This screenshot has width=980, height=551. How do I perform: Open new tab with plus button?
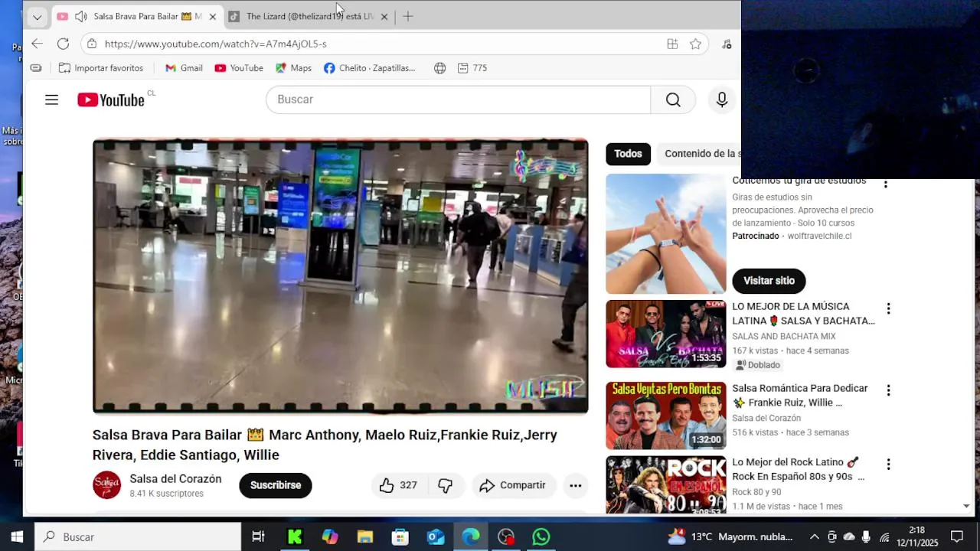coord(408,16)
